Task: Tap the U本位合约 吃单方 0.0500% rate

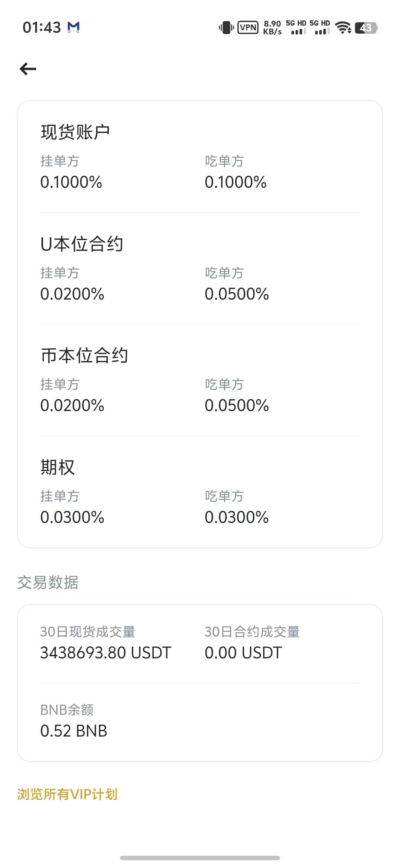Action: point(237,294)
